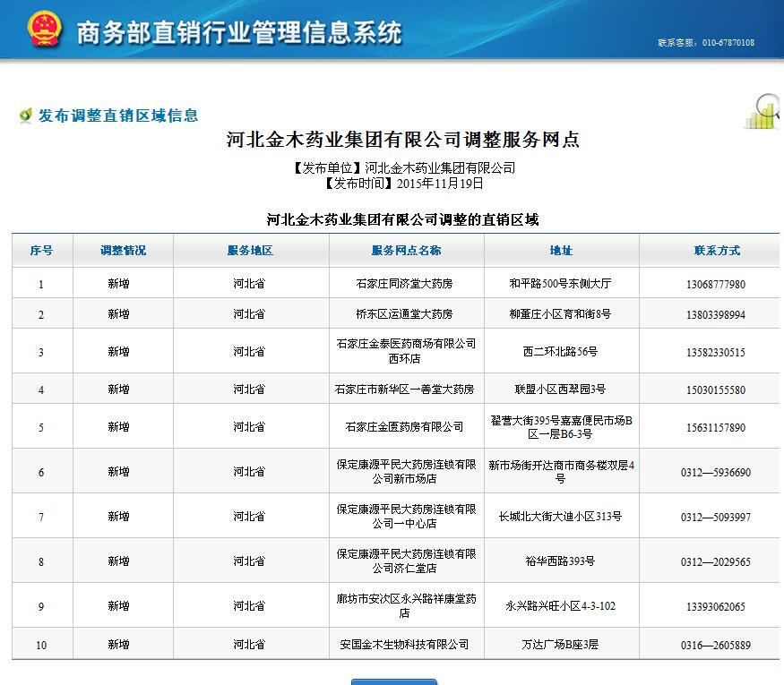Screen dimensions: 784x685
Task: Click the address 万达广场B座3层
Action: click(560, 645)
